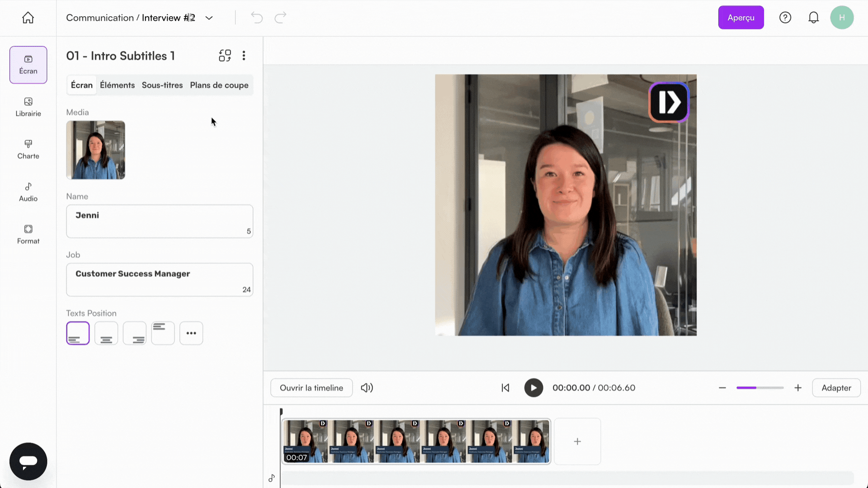Switch to the Sous-titres tab
868x488 pixels.
(162, 85)
